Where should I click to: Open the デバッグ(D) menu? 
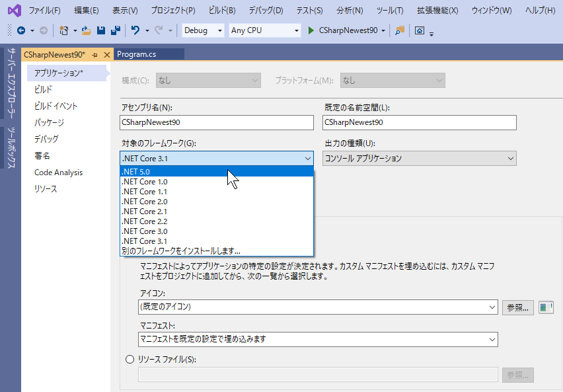pos(266,11)
